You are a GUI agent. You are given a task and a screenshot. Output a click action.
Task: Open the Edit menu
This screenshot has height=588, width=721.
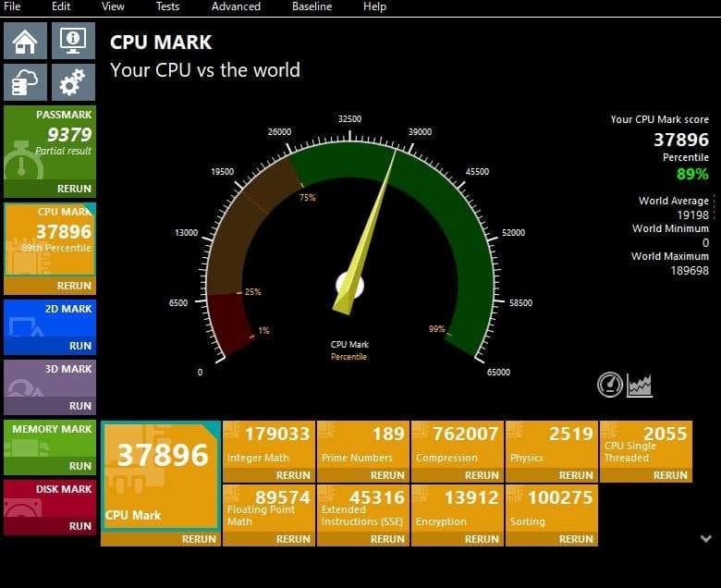pyautogui.click(x=61, y=6)
